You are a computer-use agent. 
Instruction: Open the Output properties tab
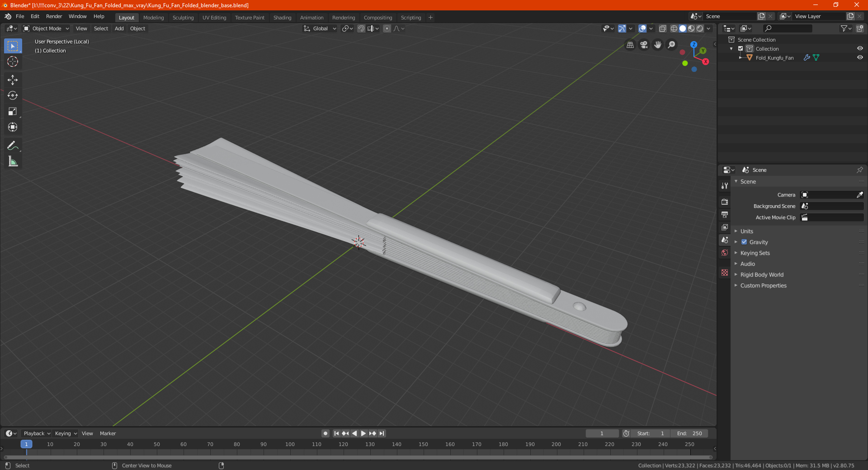(725, 214)
